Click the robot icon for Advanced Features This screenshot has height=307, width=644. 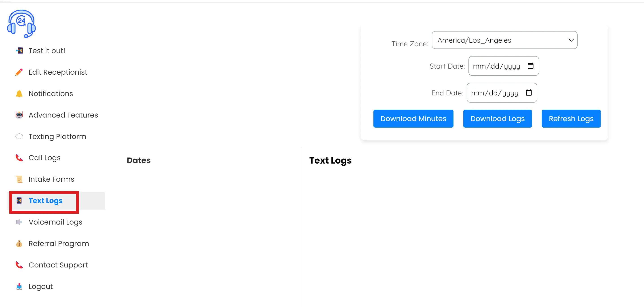pyautogui.click(x=19, y=115)
